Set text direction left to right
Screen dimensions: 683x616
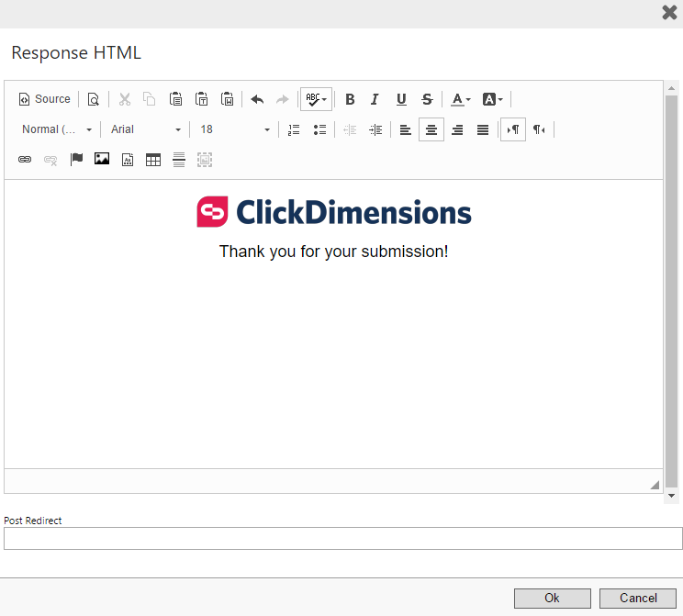(x=513, y=129)
